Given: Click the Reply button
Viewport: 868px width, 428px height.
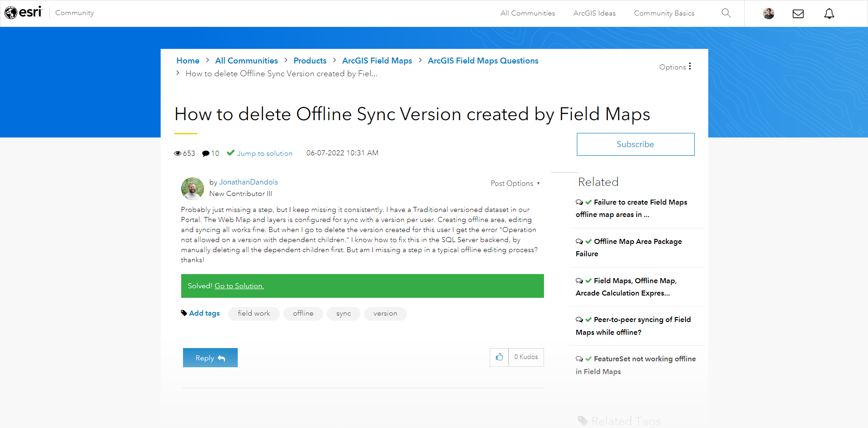Looking at the screenshot, I should click(x=210, y=358).
